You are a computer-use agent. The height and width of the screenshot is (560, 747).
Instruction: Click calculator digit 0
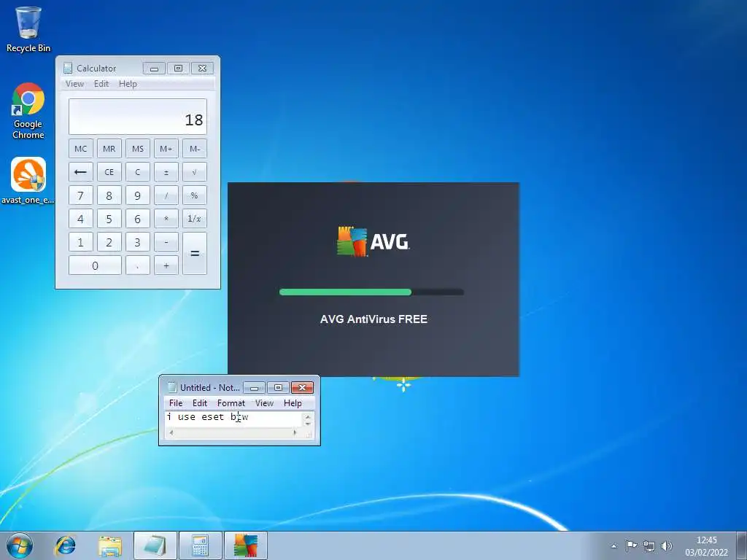95,265
